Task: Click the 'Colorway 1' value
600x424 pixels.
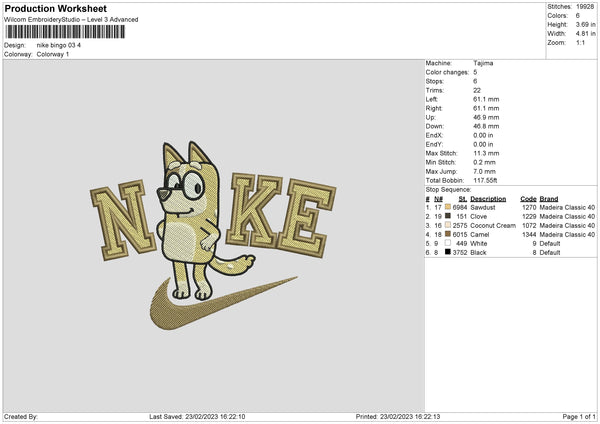Action: (x=53, y=54)
